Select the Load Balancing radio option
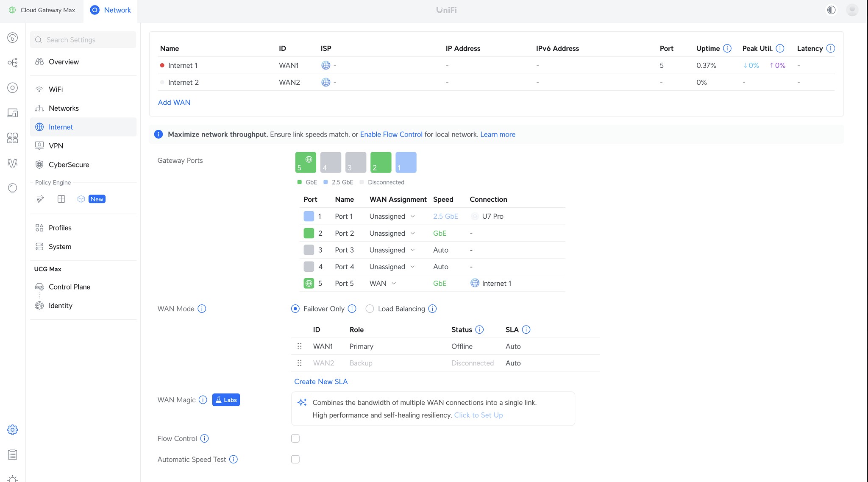The width and height of the screenshot is (868, 482). pyautogui.click(x=370, y=309)
